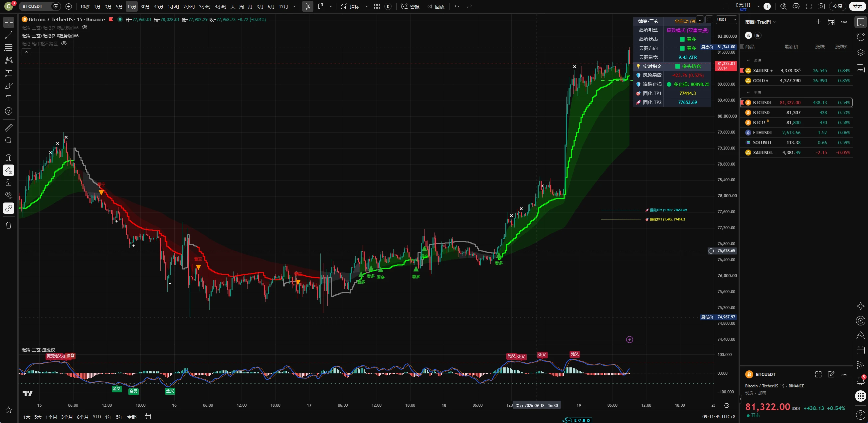Viewport: 868px width, 423px height.
Task: Open go-to-date calendar icon
Action: [148, 417]
